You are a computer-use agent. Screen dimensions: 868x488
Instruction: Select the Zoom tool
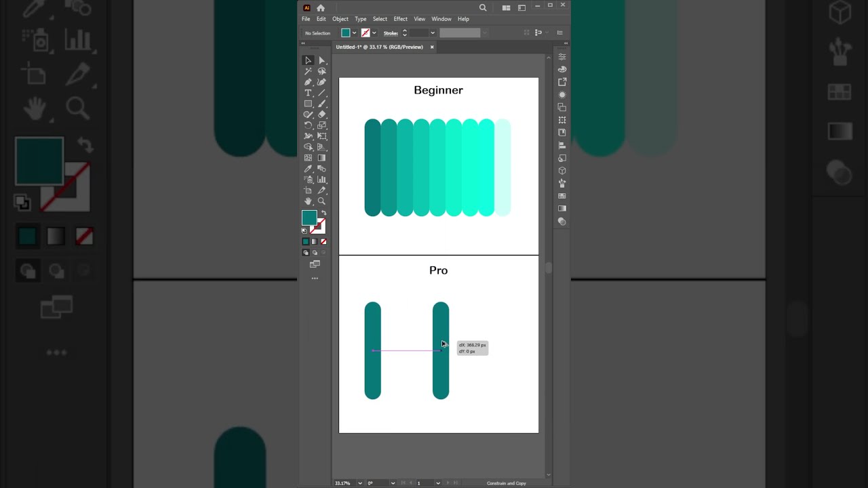pyautogui.click(x=321, y=201)
